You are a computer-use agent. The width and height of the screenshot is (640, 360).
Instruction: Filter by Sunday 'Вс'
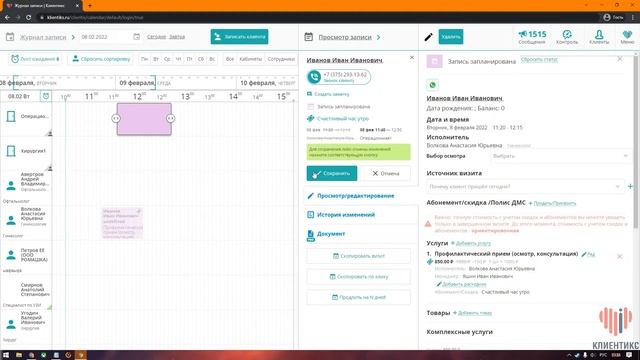point(212,59)
